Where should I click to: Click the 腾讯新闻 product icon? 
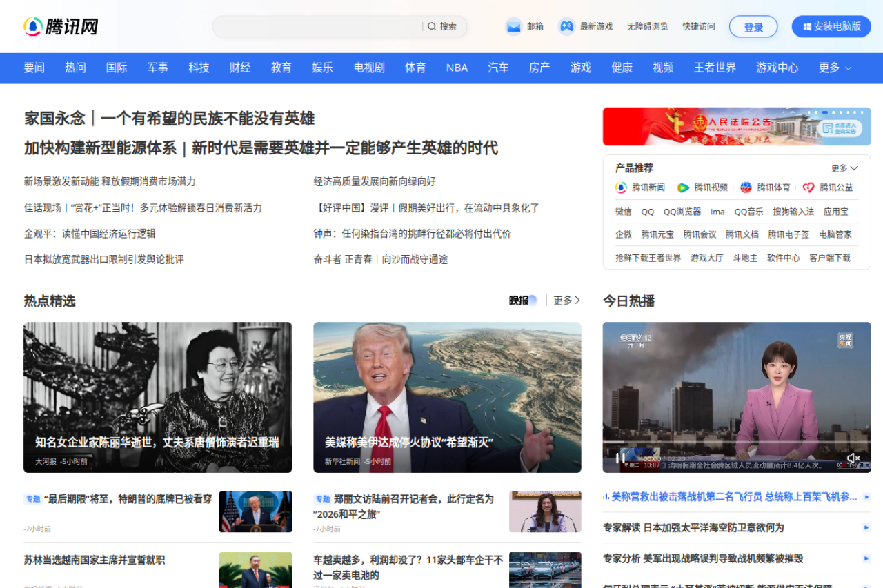tap(621, 187)
